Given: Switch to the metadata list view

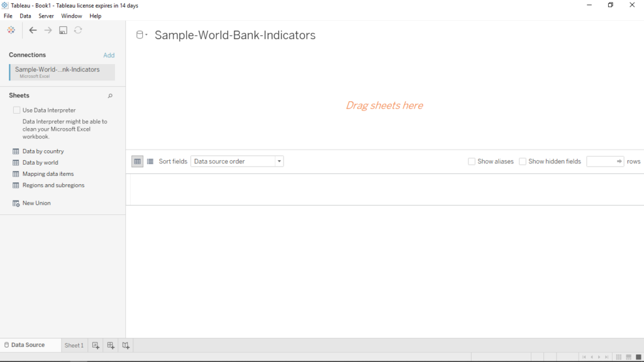Looking at the screenshot, I should (x=150, y=162).
